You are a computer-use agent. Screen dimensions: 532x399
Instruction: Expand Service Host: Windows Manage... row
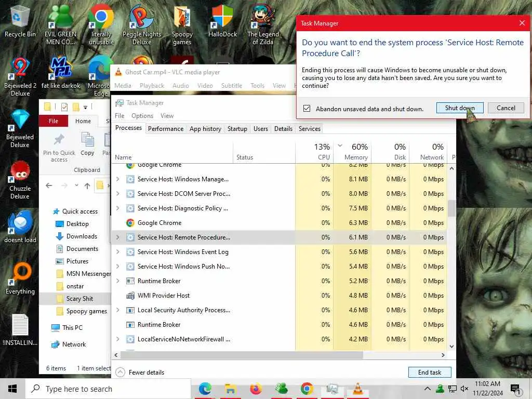tap(118, 179)
